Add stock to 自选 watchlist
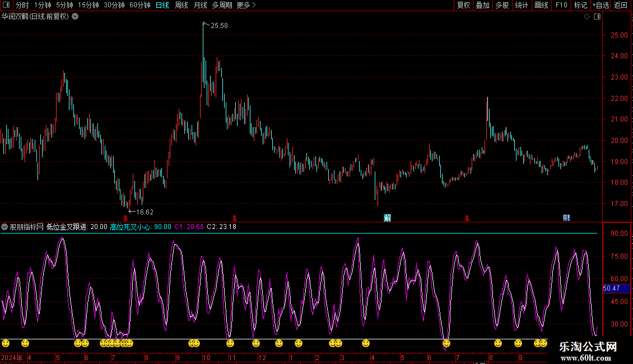The width and height of the screenshot is (633, 364). pyautogui.click(x=601, y=5)
